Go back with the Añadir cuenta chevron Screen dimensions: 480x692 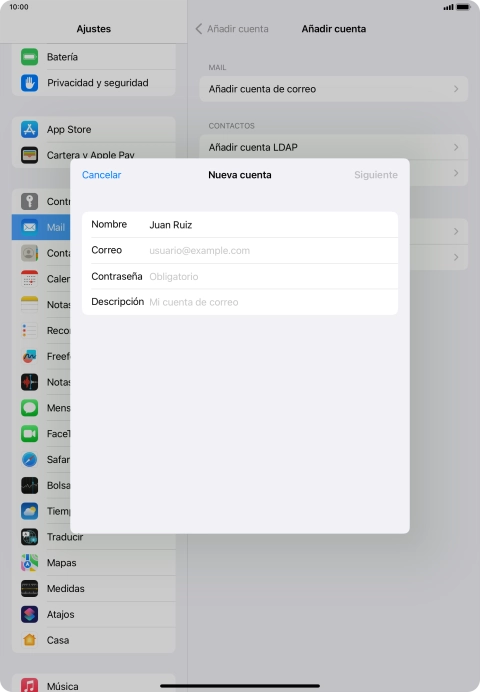coord(199,29)
